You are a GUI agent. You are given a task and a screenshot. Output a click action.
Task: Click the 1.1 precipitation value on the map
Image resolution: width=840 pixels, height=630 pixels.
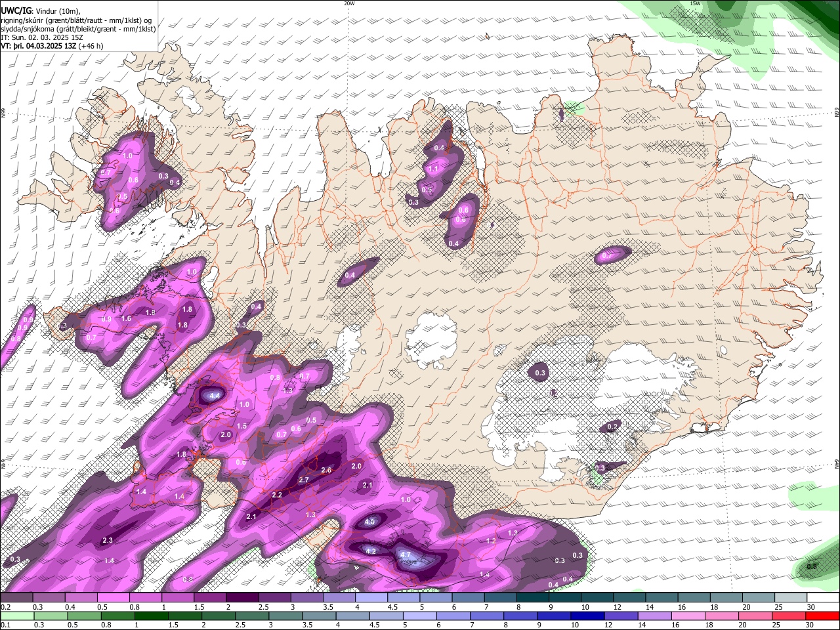pos(433,169)
